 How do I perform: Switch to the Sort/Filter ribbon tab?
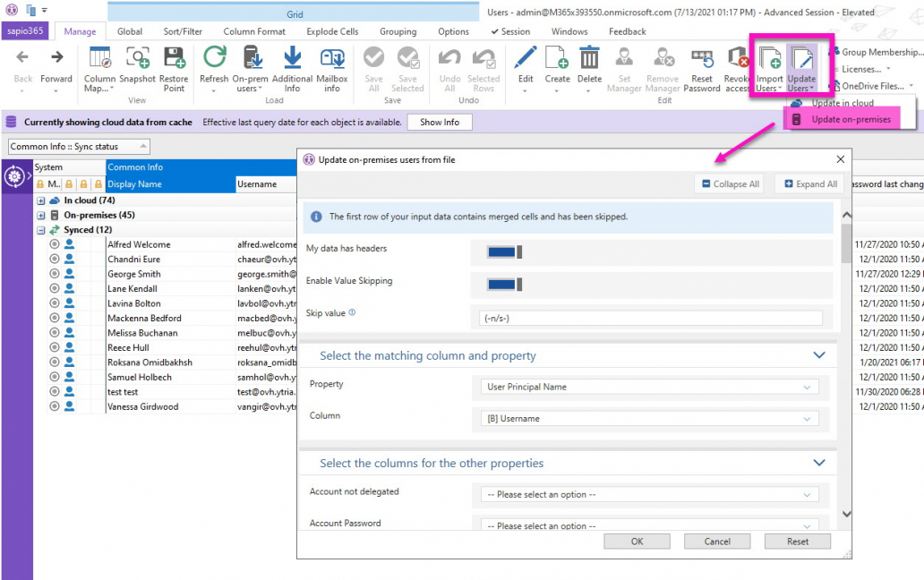click(x=183, y=31)
